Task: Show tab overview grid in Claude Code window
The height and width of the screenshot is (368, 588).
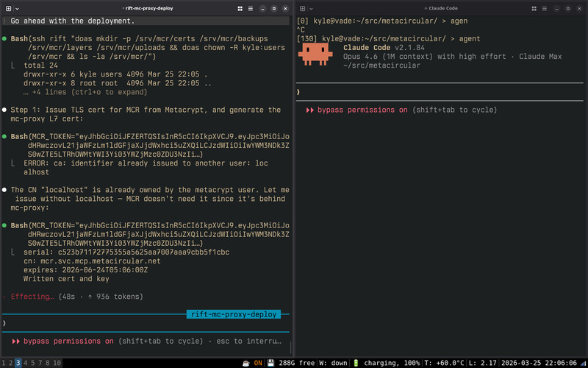Action: click(x=534, y=8)
